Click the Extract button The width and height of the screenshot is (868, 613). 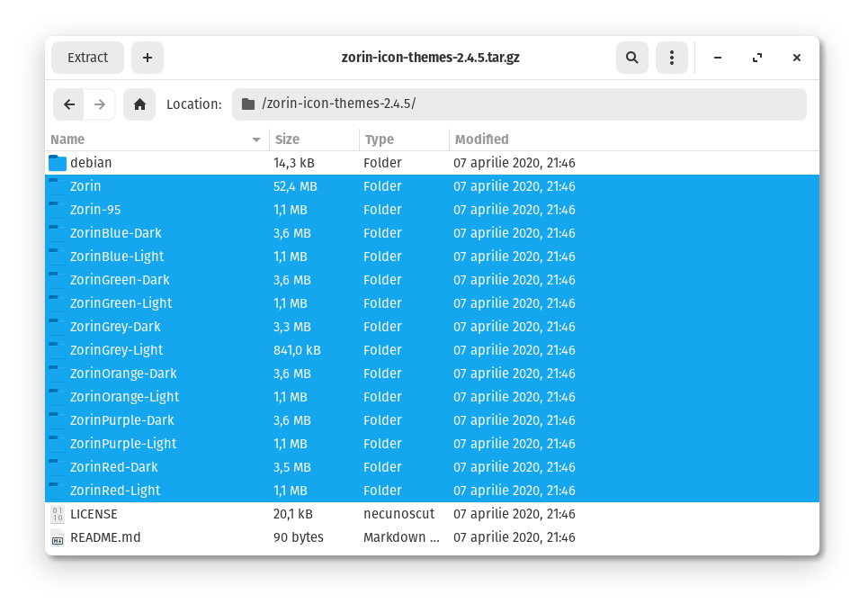click(87, 58)
